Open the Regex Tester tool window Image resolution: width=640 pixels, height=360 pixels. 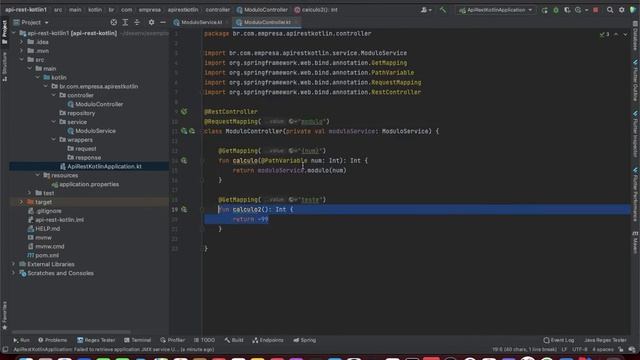pos(96,340)
